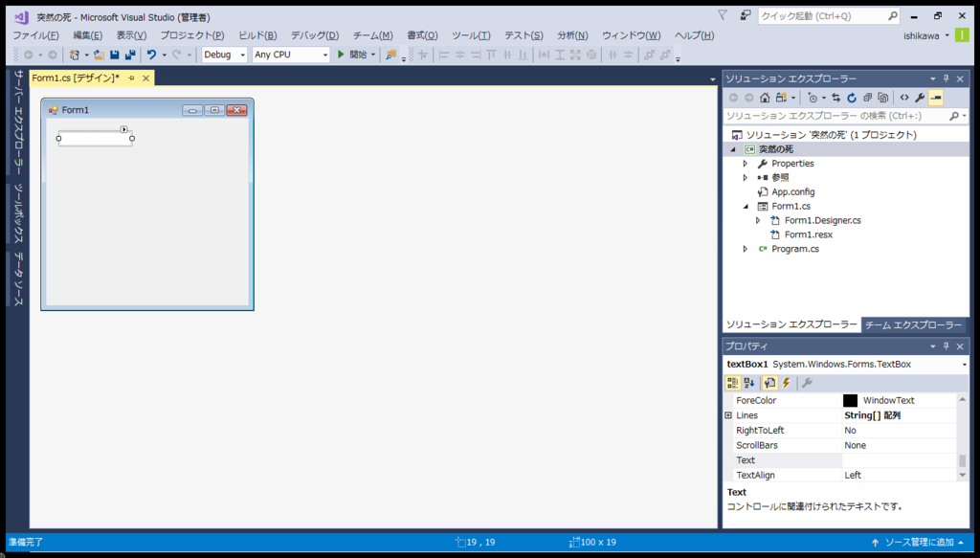Viewport: 980px width, 558px height.
Task: Expand the Program.cs tree node
Action: pyautogui.click(x=745, y=249)
